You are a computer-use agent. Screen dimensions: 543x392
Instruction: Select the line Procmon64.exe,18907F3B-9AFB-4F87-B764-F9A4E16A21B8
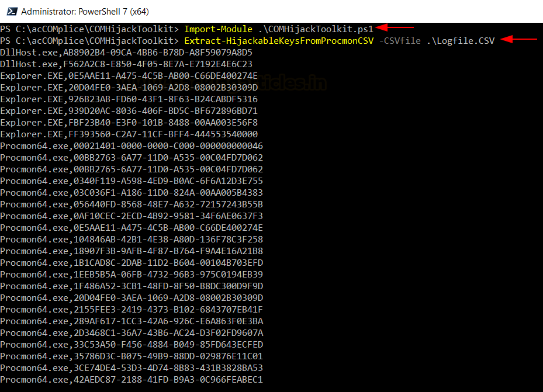(132, 251)
